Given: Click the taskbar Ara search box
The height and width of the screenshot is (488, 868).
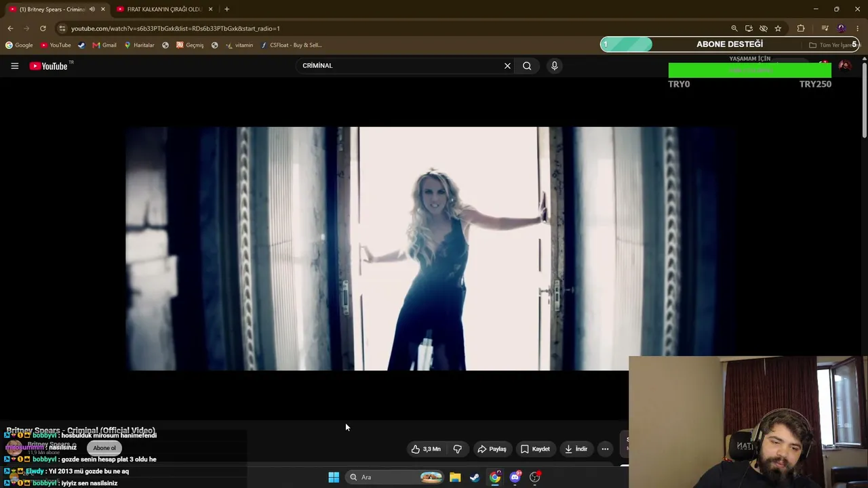Looking at the screenshot, I should point(395,477).
